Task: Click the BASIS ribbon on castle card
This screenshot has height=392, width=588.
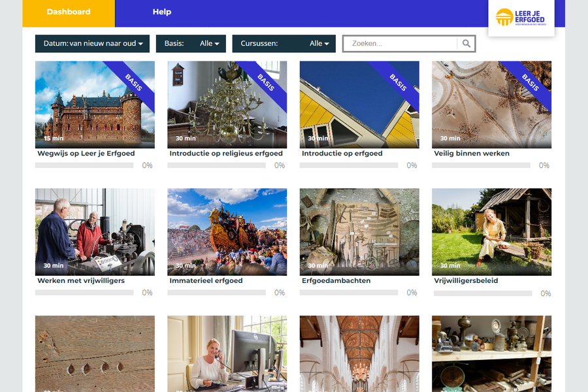Action: pyautogui.click(x=133, y=82)
